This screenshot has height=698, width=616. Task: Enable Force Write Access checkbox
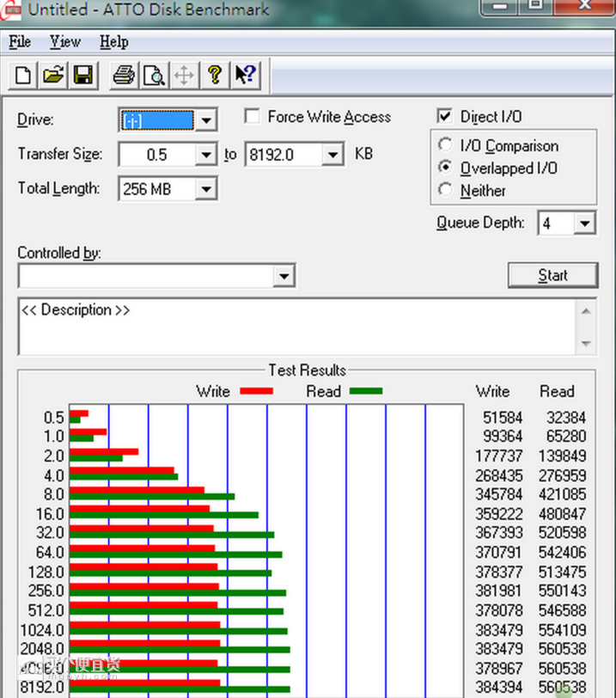[253, 116]
